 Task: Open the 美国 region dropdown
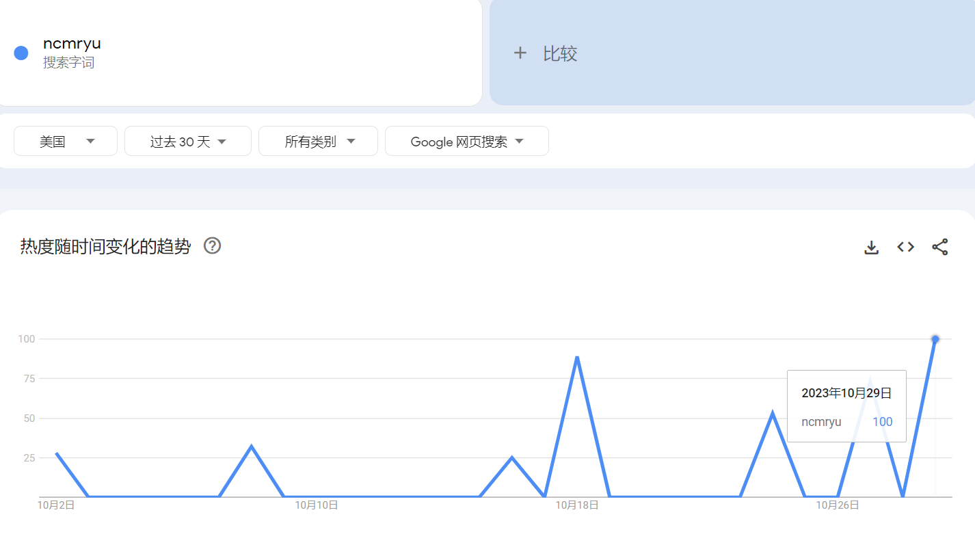[x=66, y=142]
